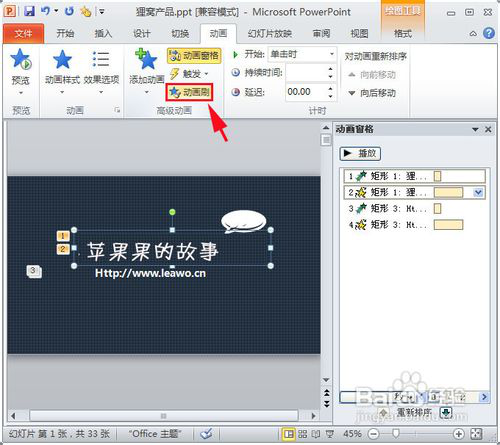This screenshot has height=445, width=500.
Task: Open the File (文件) tab
Action: click(x=23, y=34)
